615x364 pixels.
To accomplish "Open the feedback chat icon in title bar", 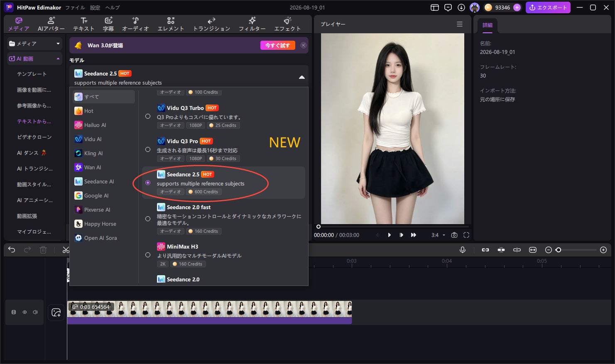I will tap(448, 7).
